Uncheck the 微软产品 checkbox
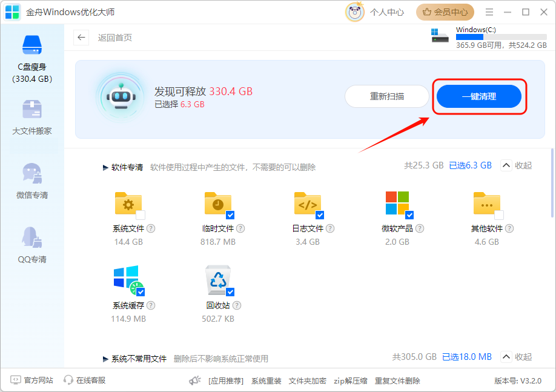The image size is (556, 392). point(409,215)
